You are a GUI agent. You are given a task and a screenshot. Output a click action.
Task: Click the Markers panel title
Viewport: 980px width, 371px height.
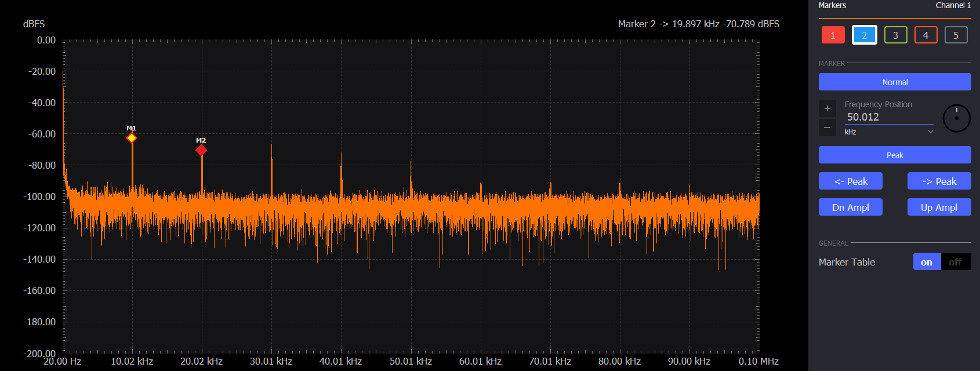click(832, 5)
